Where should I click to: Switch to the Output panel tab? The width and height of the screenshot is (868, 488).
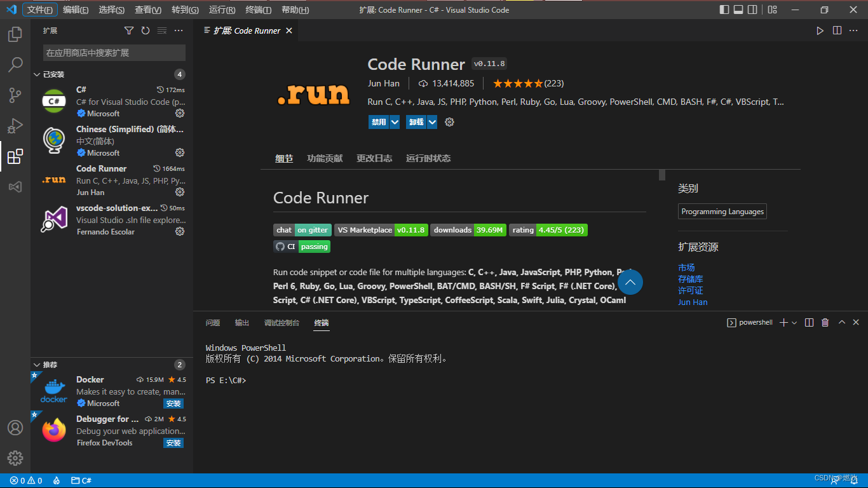pos(242,323)
